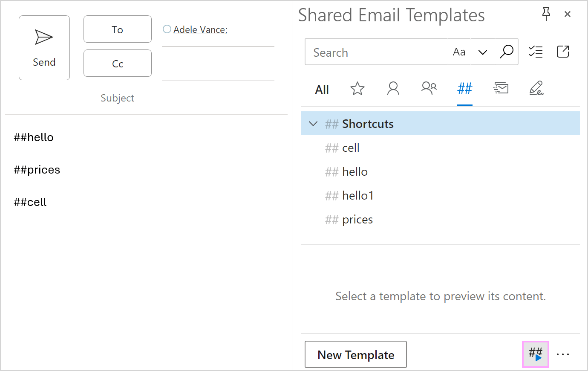Switch to the team templates people tab
The height and width of the screenshot is (371, 588).
429,88
